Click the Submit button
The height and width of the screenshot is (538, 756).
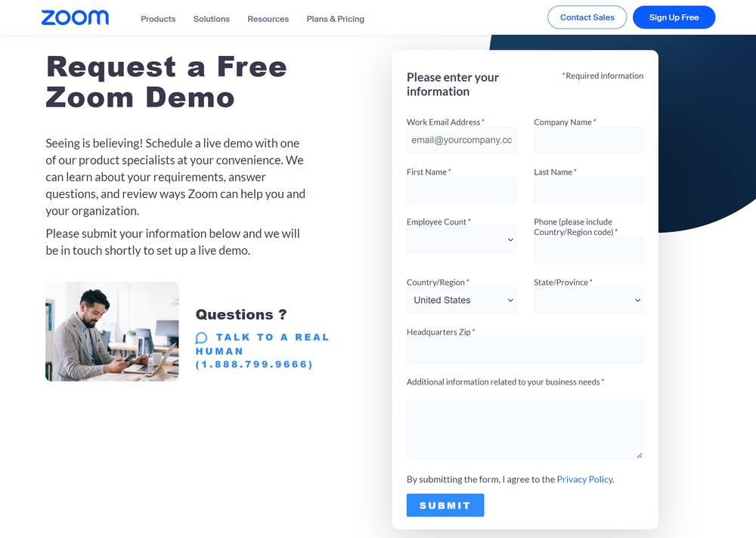point(445,505)
